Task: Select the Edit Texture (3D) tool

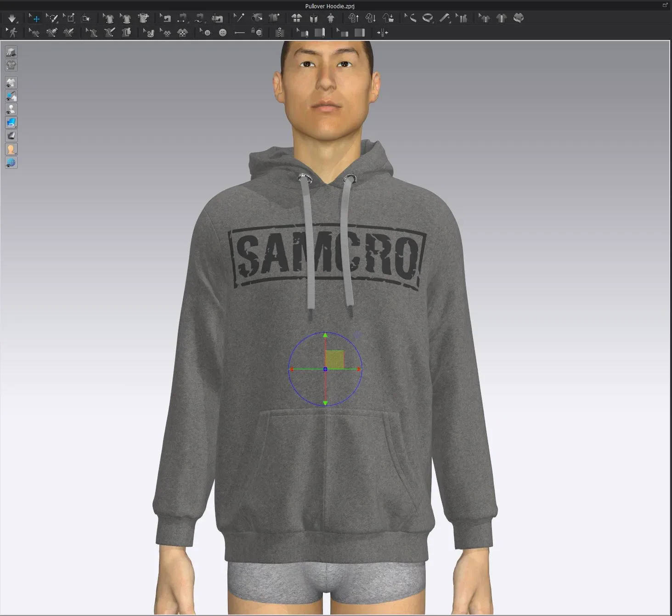Action: pyautogui.click(x=149, y=33)
